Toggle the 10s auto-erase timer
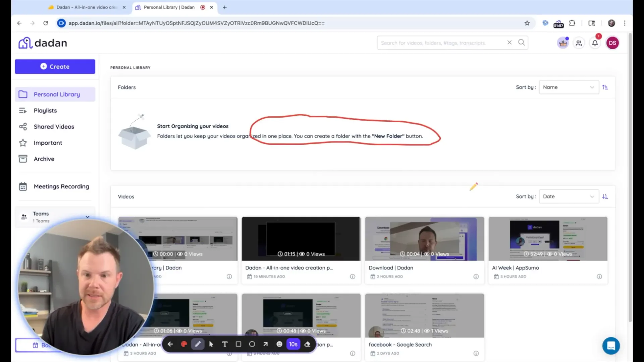This screenshot has height=362, width=644. point(293,344)
